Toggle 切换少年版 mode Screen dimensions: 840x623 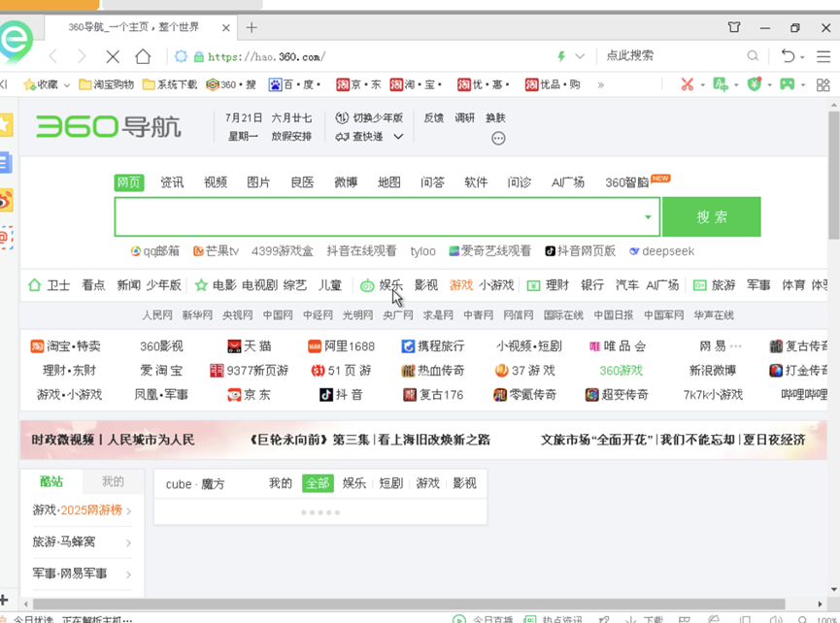369,117
